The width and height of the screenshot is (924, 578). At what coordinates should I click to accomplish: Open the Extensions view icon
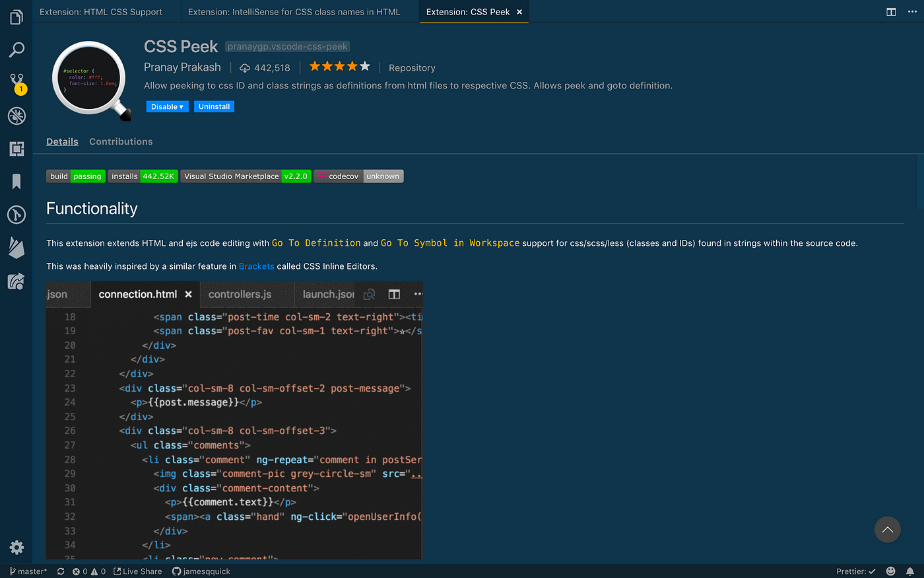[x=16, y=149]
